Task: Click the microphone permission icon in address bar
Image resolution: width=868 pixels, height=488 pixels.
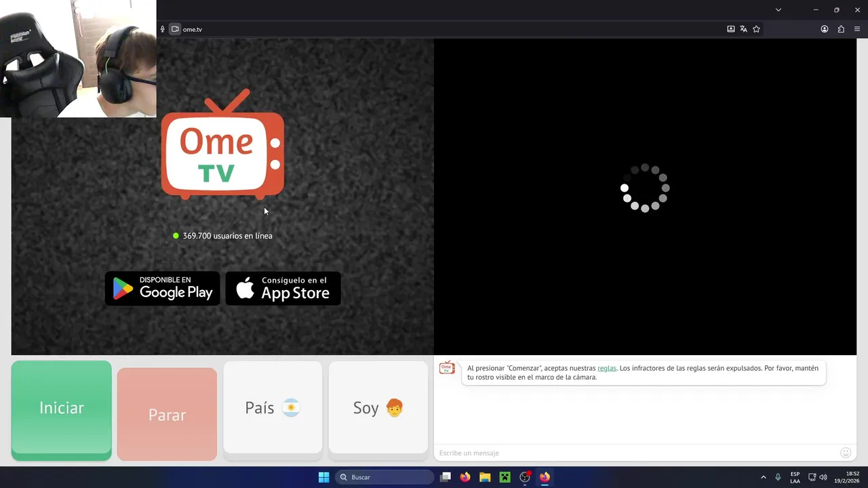Action: coord(162,29)
